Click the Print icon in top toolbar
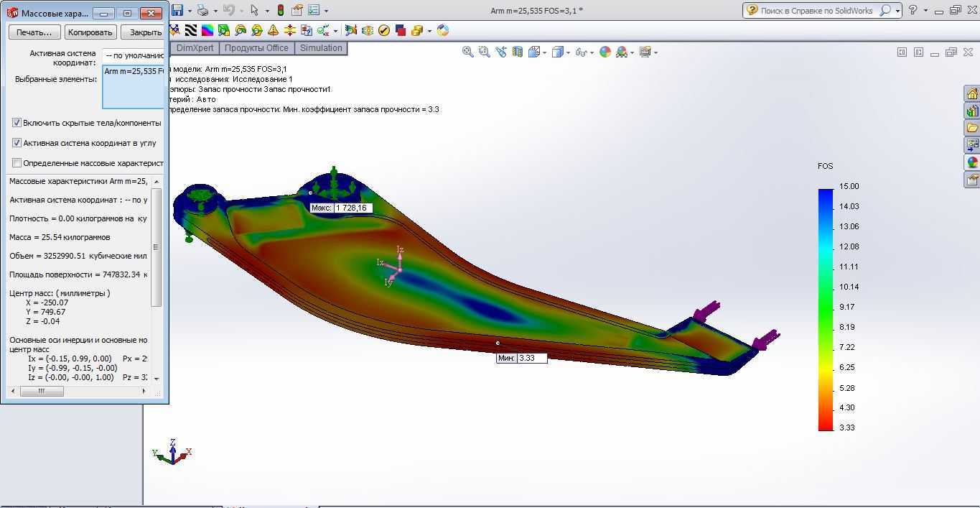The height and width of the screenshot is (508, 980). [x=203, y=10]
